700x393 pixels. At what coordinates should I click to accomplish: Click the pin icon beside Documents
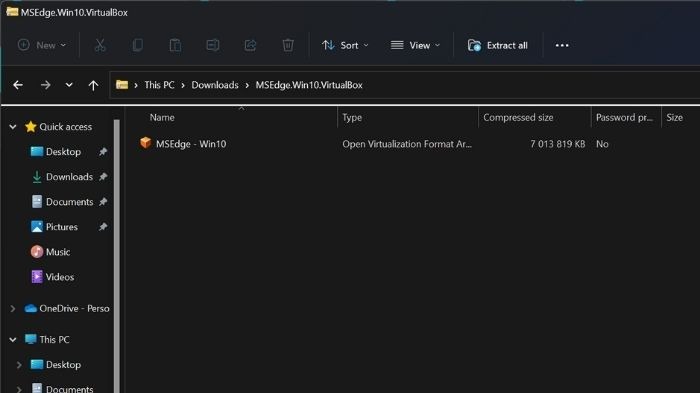point(103,202)
